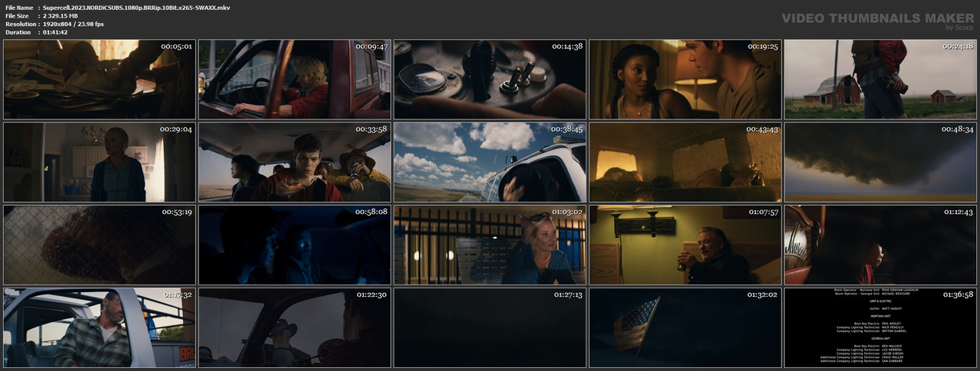Click the resolution value 1920x804 / 23.98 fps

[x=73, y=24]
